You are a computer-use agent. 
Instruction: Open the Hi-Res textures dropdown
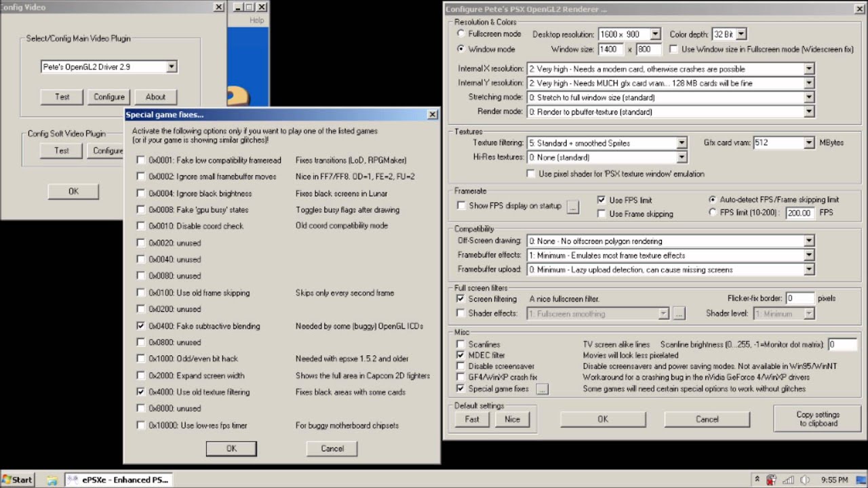682,157
